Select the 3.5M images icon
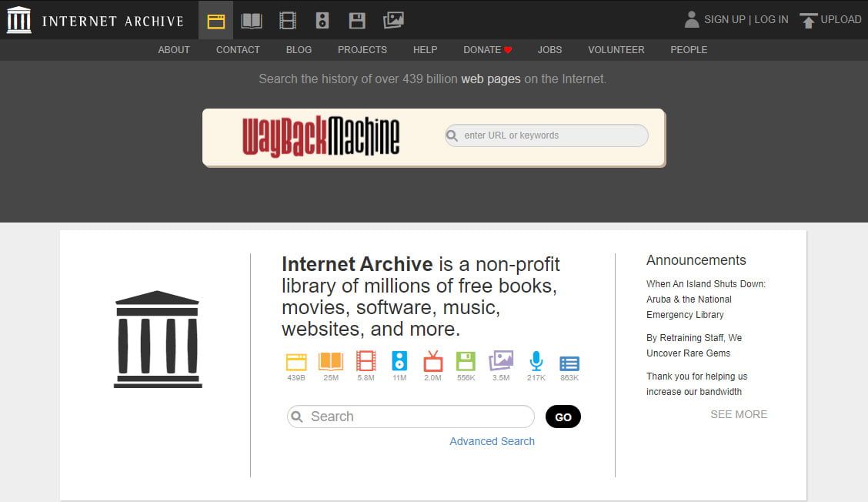The image size is (868, 502). coord(501,360)
